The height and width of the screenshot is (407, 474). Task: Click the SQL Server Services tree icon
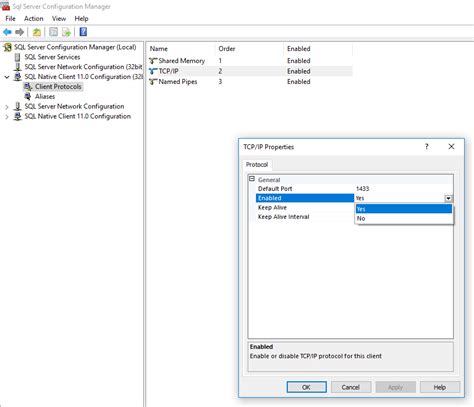click(x=18, y=57)
